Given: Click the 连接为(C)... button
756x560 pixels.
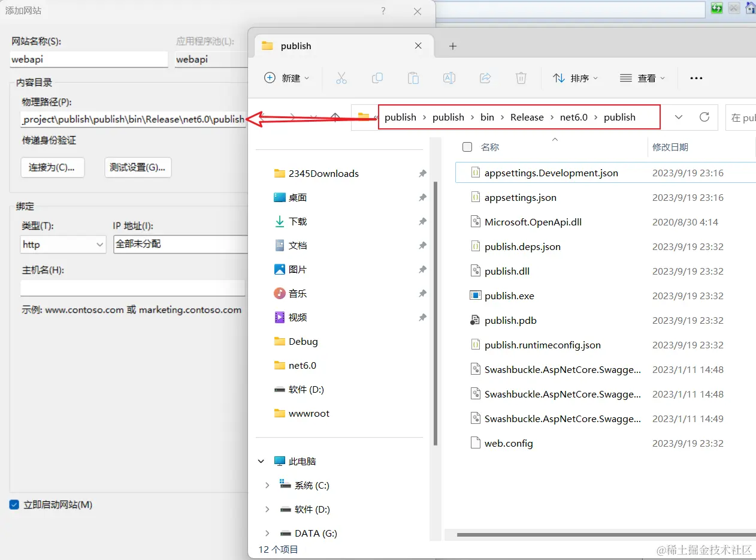Looking at the screenshot, I should click(53, 167).
